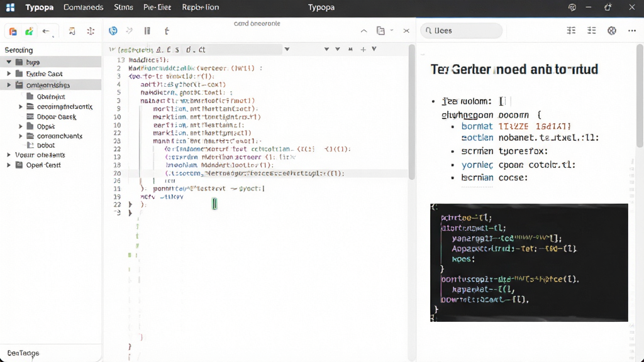The height and width of the screenshot is (362, 644).
Task: Click the red split icon in sidebar toolbar
Action: point(91,31)
